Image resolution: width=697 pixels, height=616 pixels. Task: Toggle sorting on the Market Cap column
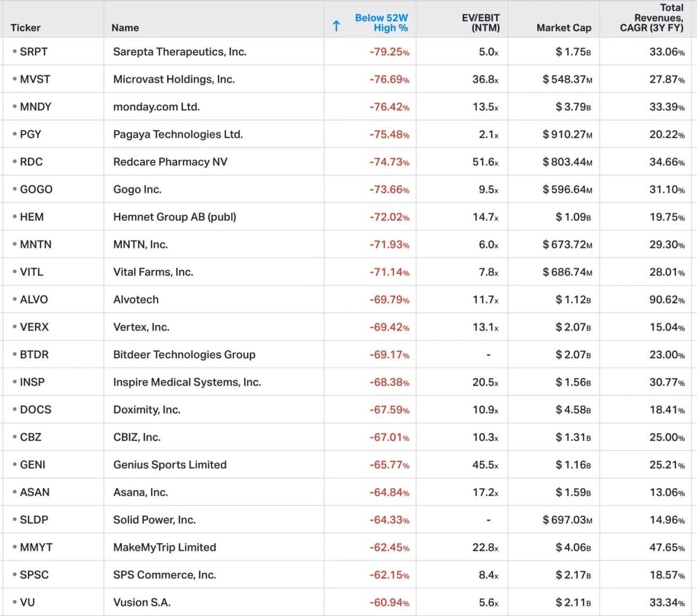pos(563,27)
